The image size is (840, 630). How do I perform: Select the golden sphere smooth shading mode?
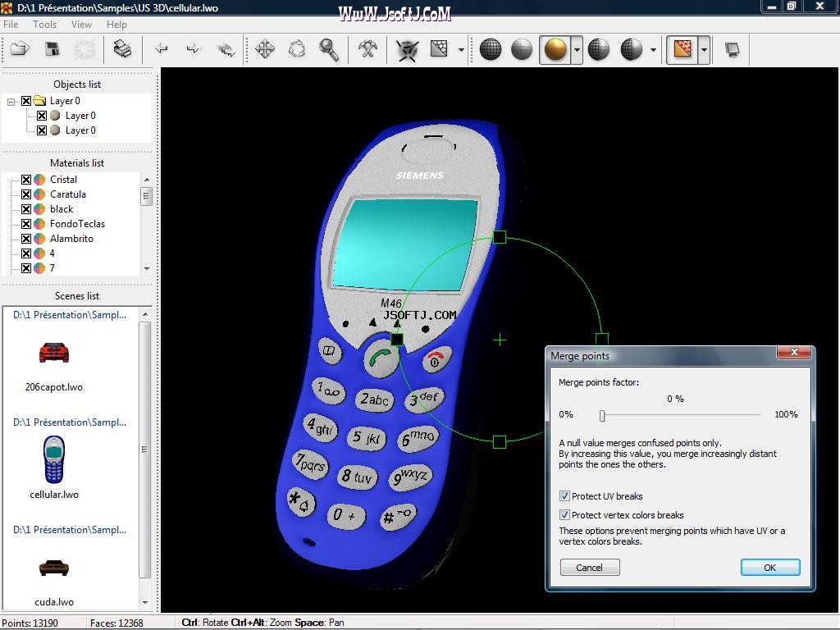tap(555, 50)
